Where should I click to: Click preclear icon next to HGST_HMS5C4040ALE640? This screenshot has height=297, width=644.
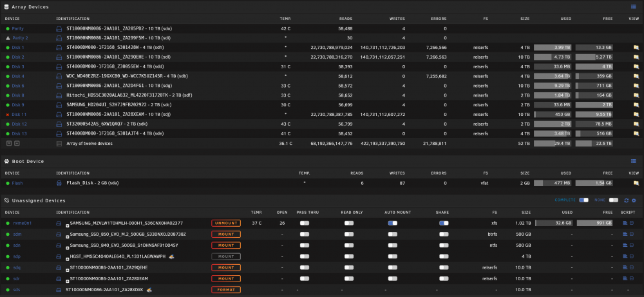(172, 256)
